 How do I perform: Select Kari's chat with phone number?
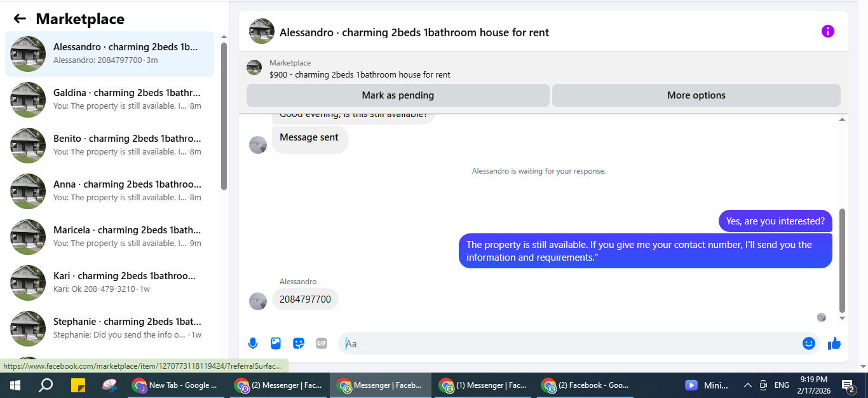pos(109,283)
